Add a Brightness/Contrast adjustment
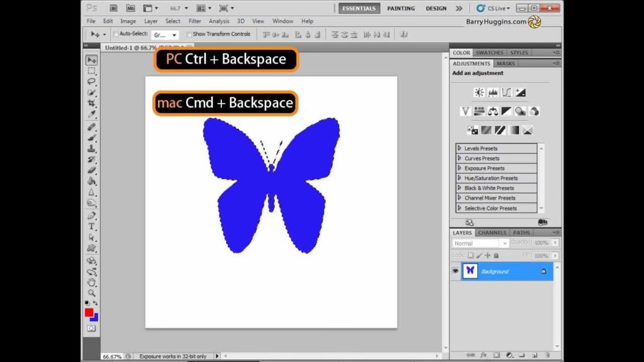644x362 pixels. pos(479,92)
